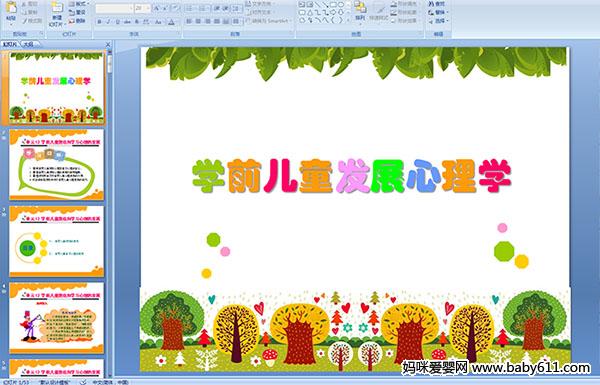The image size is (600, 385).
Task: Open the slide Layout dropdown
Action: pos(78,4)
